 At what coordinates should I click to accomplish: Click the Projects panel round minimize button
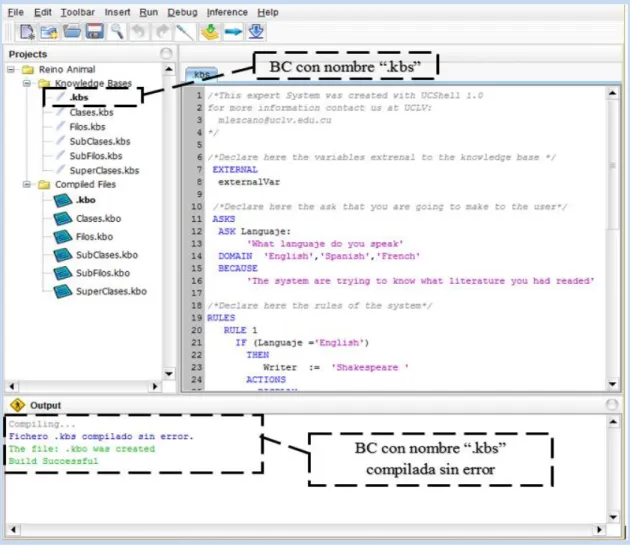[166, 53]
